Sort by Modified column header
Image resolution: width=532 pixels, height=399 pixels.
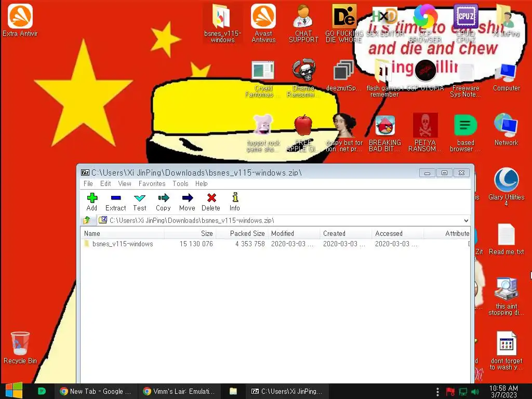pos(294,233)
